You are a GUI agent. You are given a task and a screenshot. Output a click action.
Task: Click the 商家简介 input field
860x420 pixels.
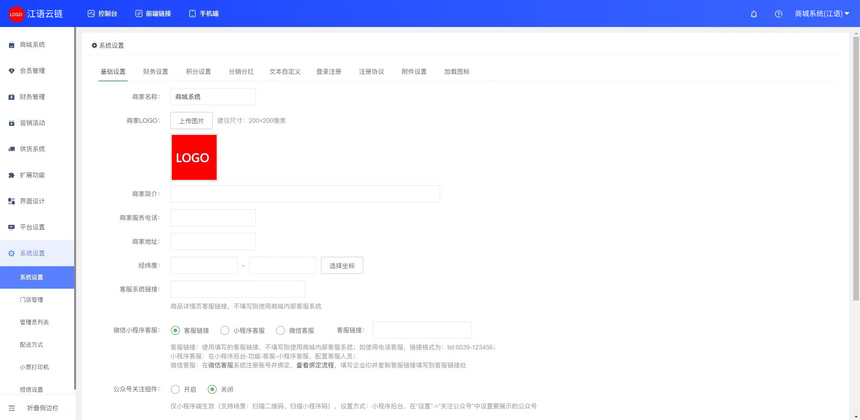pyautogui.click(x=305, y=194)
